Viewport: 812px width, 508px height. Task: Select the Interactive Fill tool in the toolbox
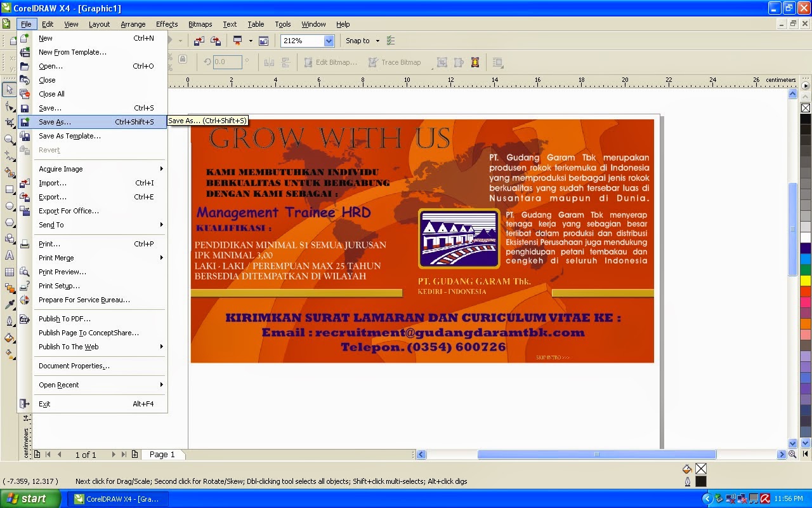[x=10, y=354]
